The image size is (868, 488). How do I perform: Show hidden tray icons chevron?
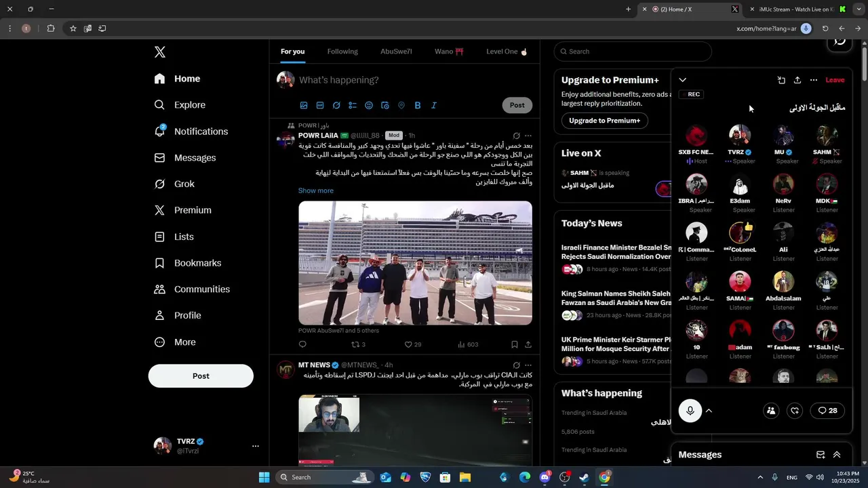(x=759, y=477)
